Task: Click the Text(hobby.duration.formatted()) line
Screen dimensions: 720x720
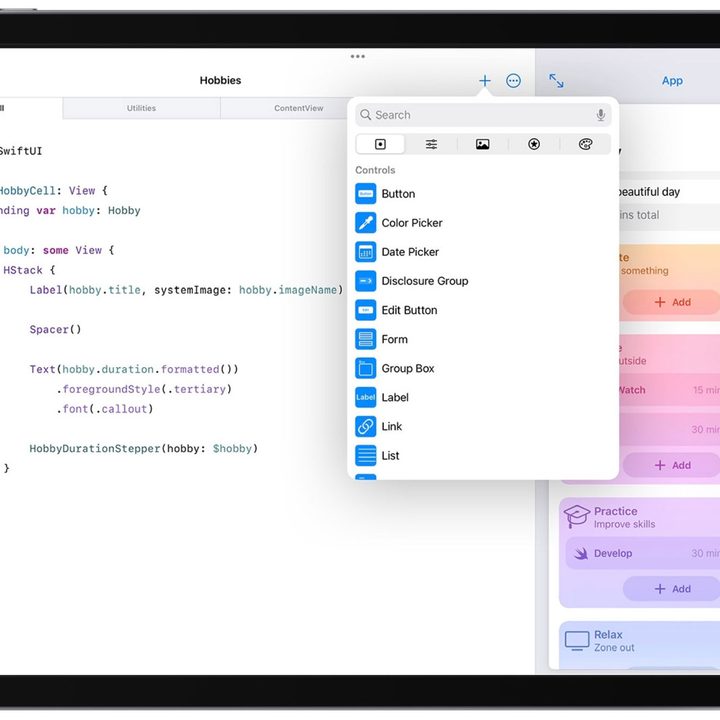Action: (x=134, y=370)
